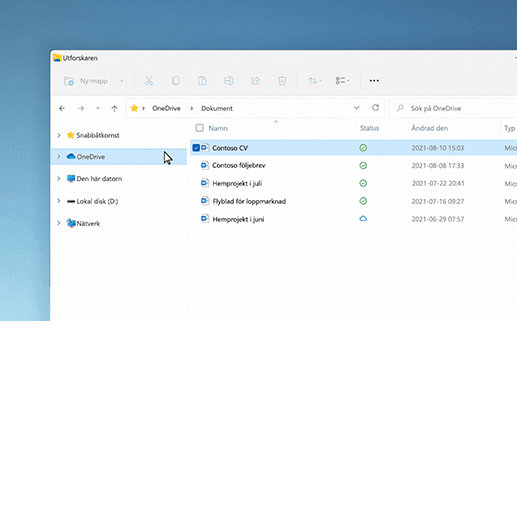
Task: Click the Delete trash can icon
Action: [282, 81]
